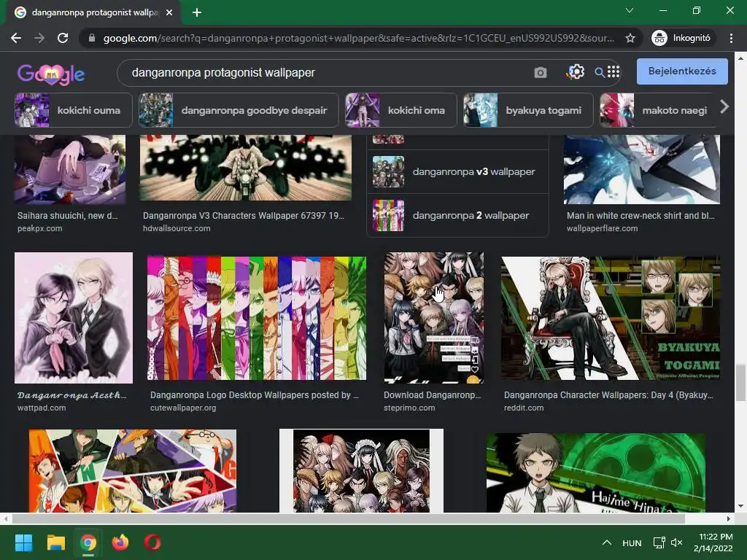Open the tab search chevron

[630, 10]
